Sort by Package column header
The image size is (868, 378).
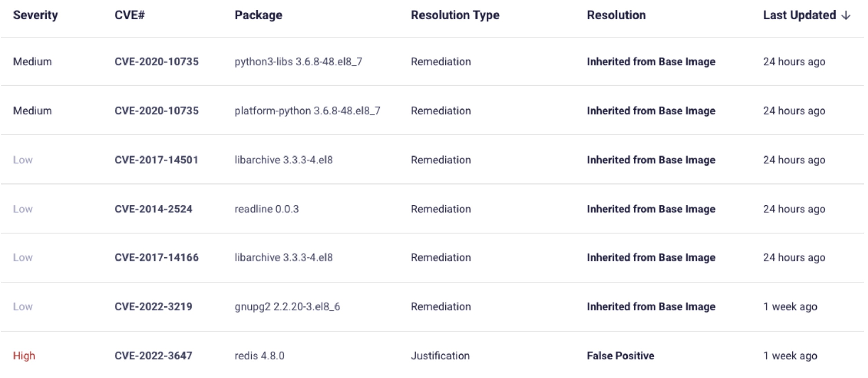[258, 15]
